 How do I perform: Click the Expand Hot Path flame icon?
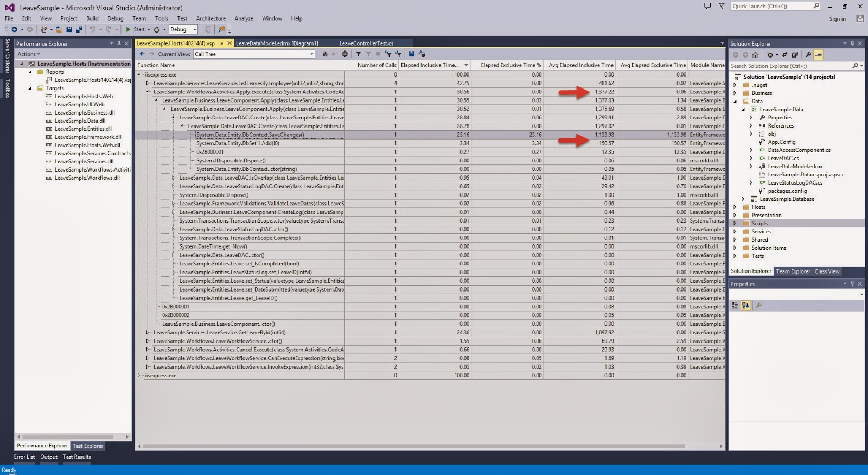coord(325,54)
